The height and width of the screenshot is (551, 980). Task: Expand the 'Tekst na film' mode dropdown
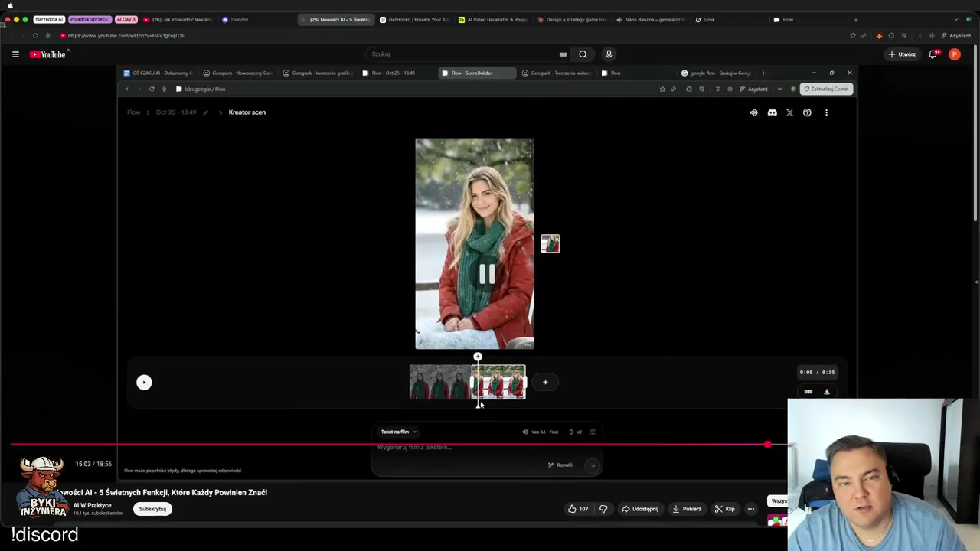click(399, 432)
